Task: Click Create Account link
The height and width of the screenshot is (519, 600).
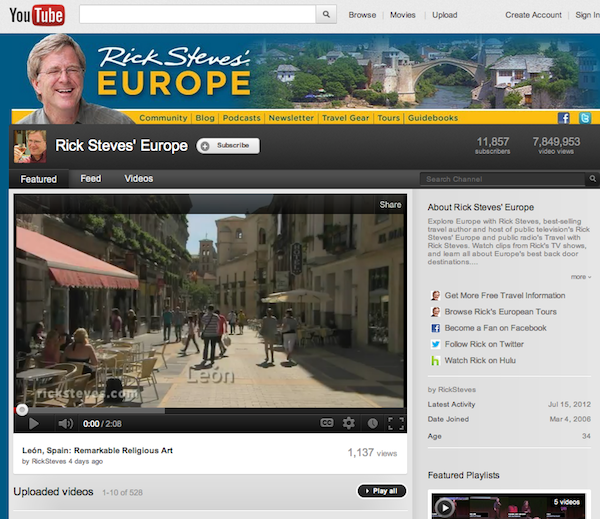Action: click(x=533, y=15)
